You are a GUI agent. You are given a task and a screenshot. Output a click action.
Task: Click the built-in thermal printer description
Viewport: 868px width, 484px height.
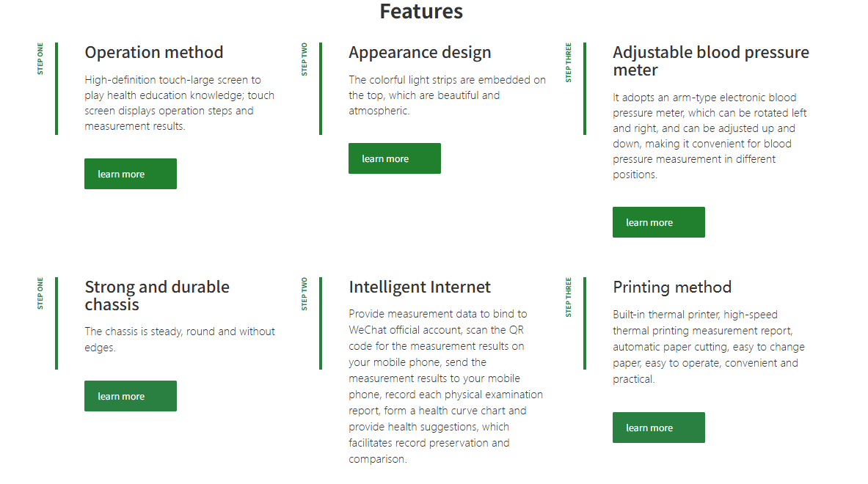(x=709, y=347)
